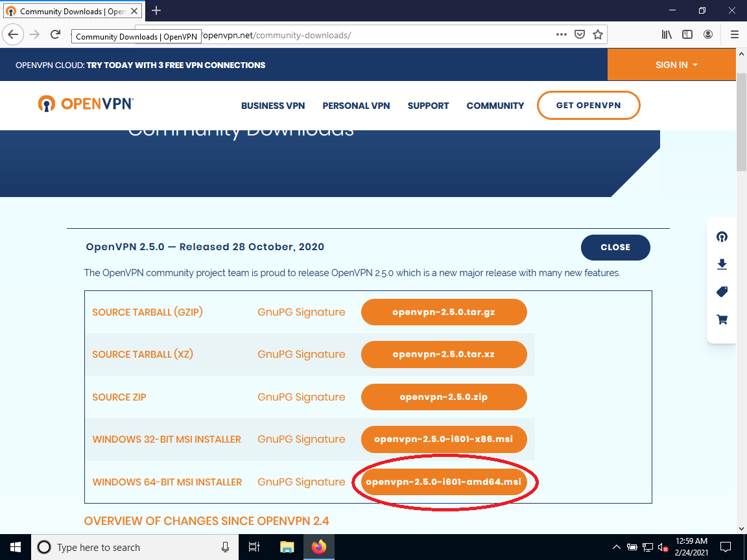
Task: Show hidden system tray icons
Action: pyautogui.click(x=616, y=547)
